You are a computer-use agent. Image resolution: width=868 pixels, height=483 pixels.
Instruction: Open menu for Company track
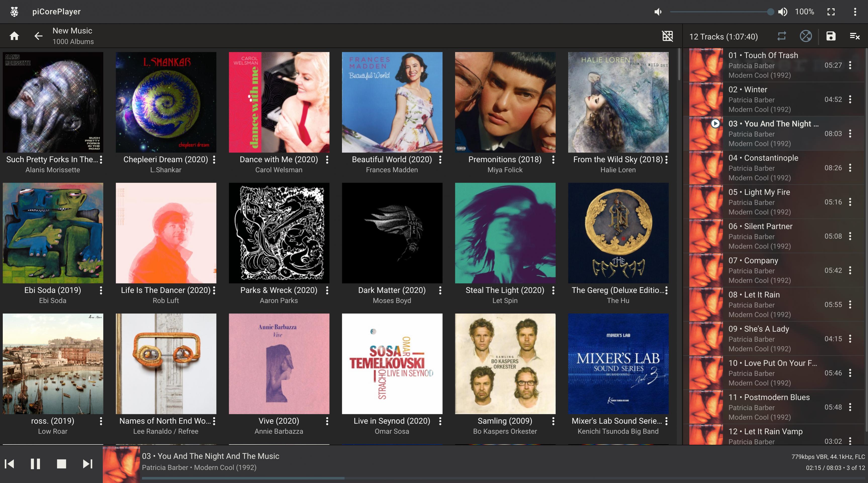[x=850, y=270]
